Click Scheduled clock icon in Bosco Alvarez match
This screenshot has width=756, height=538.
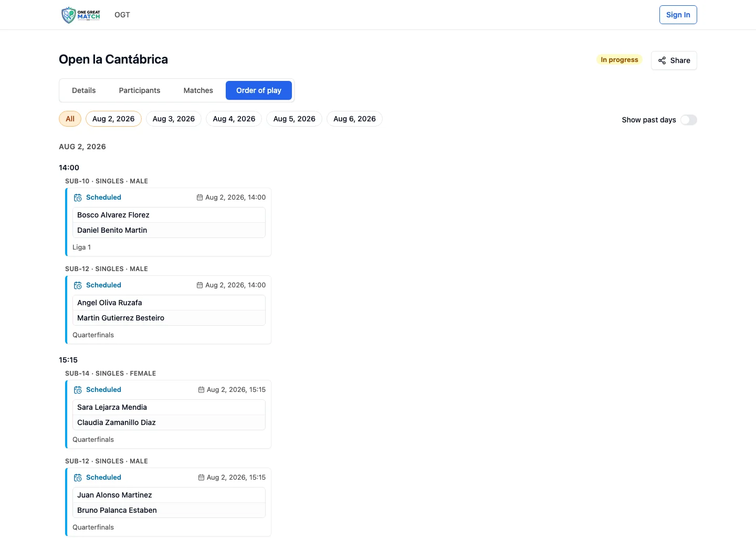[78, 198]
